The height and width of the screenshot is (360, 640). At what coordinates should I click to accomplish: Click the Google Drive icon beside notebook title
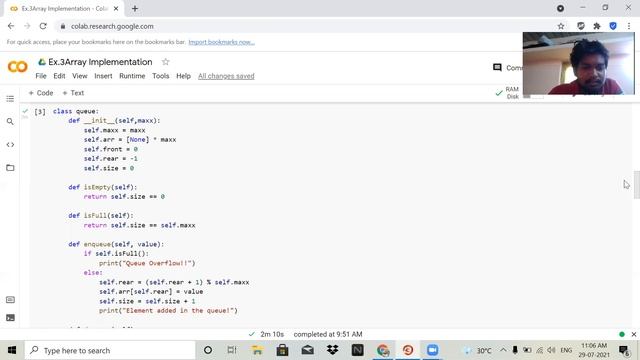(x=42, y=62)
